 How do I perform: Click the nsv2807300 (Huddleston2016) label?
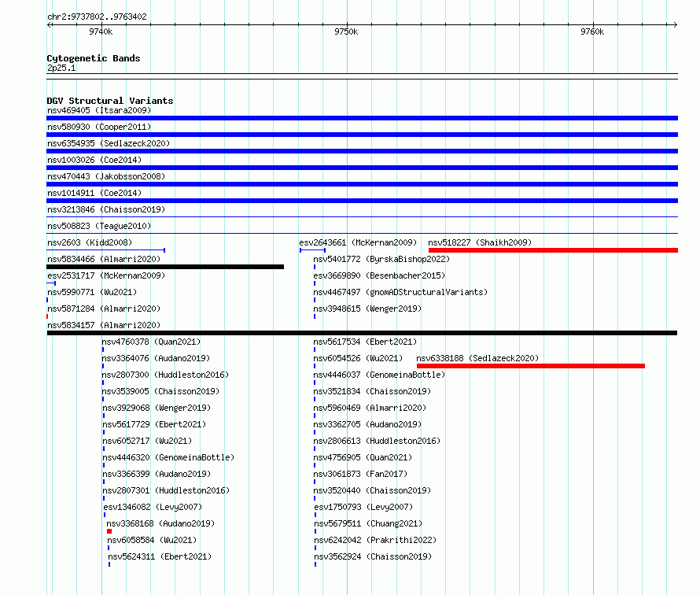pos(165,375)
